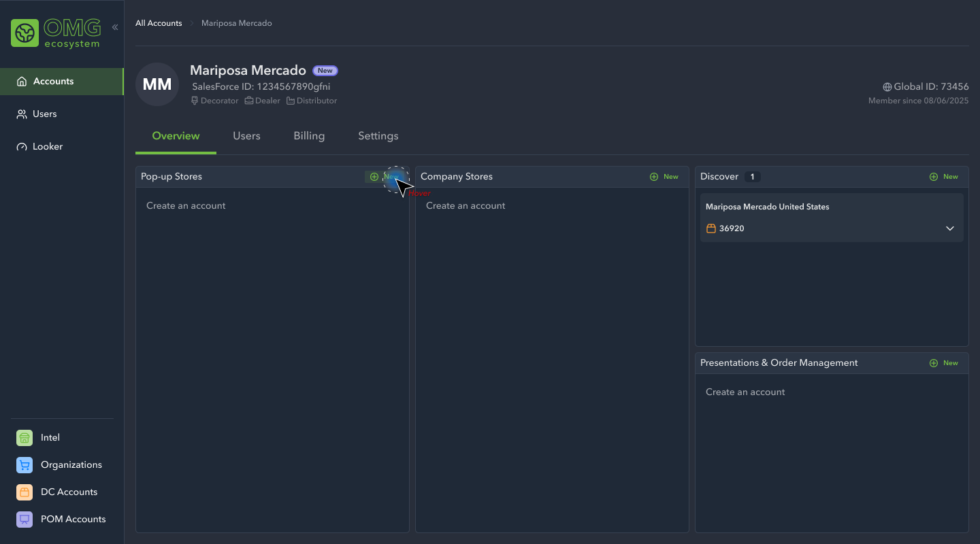Click Create an account under Pop-up Stores
The height and width of the screenshot is (544, 980).
[186, 205]
